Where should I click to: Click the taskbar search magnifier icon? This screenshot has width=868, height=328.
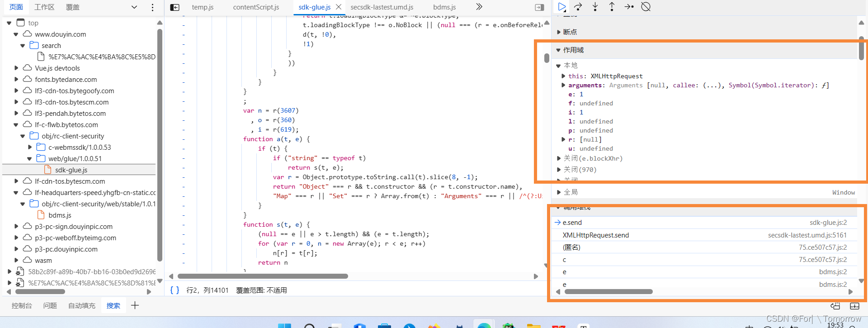pyautogui.click(x=309, y=326)
